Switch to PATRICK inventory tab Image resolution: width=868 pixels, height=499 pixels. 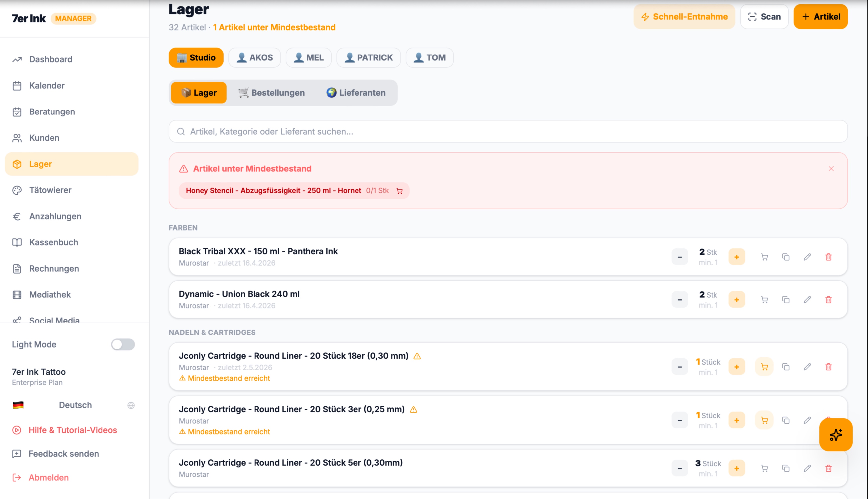(369, 57)
